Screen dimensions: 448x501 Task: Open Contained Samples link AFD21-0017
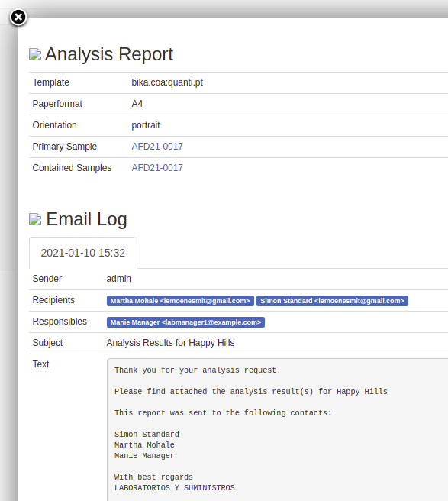(157, 168)
